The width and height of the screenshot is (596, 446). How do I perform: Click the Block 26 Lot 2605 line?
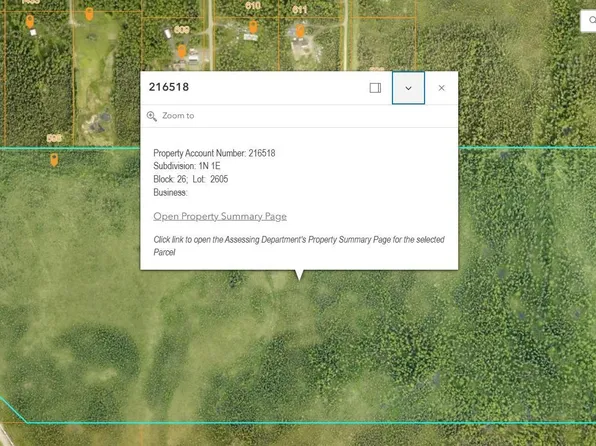coord(191,179)
